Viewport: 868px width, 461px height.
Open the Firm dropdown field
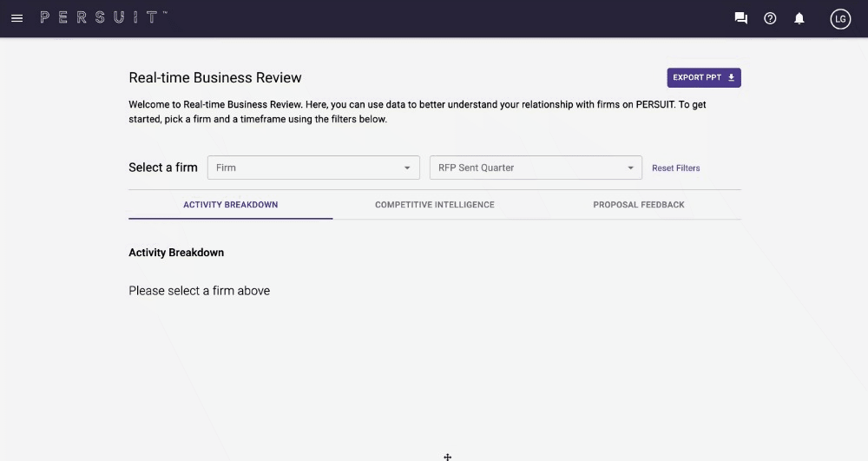pyautogui.click(x=304, y=168)
